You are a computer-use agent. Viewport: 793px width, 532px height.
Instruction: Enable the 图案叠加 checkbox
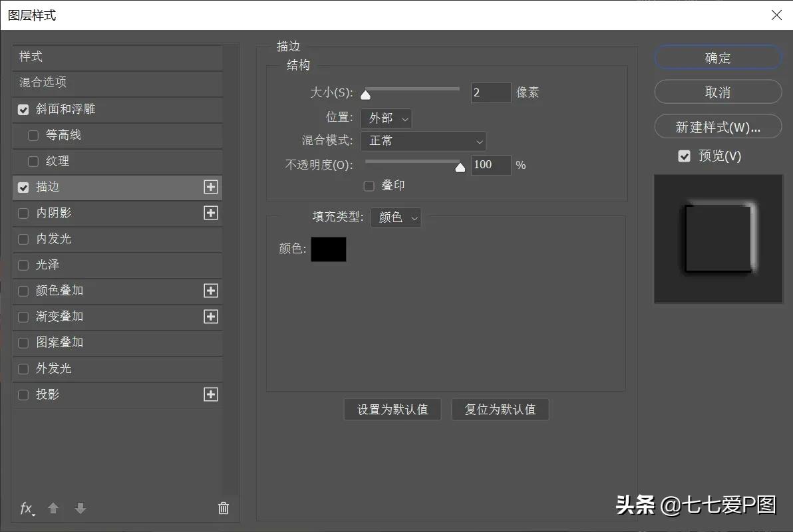click(x=23, y=343)
